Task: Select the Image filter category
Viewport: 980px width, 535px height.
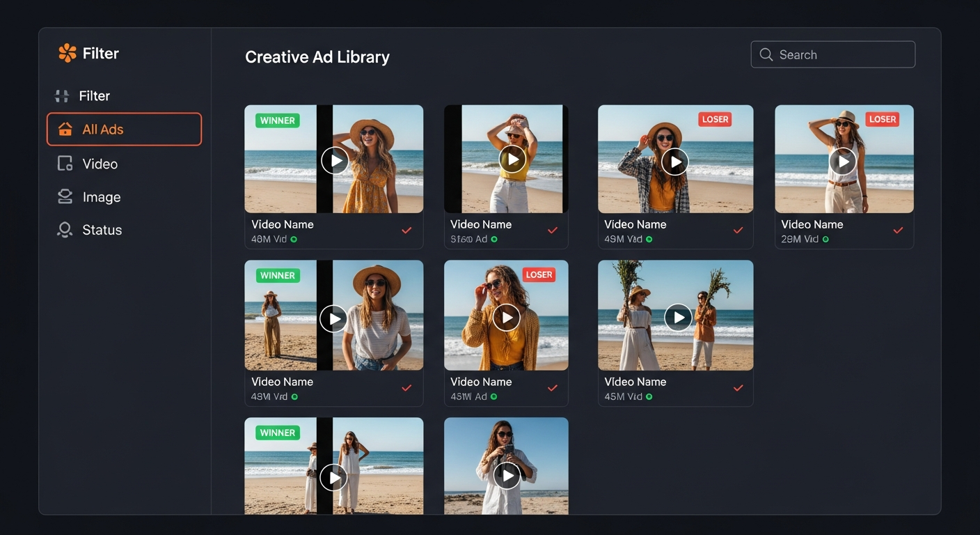Action: pyautogui.click(x=103, y=196)
